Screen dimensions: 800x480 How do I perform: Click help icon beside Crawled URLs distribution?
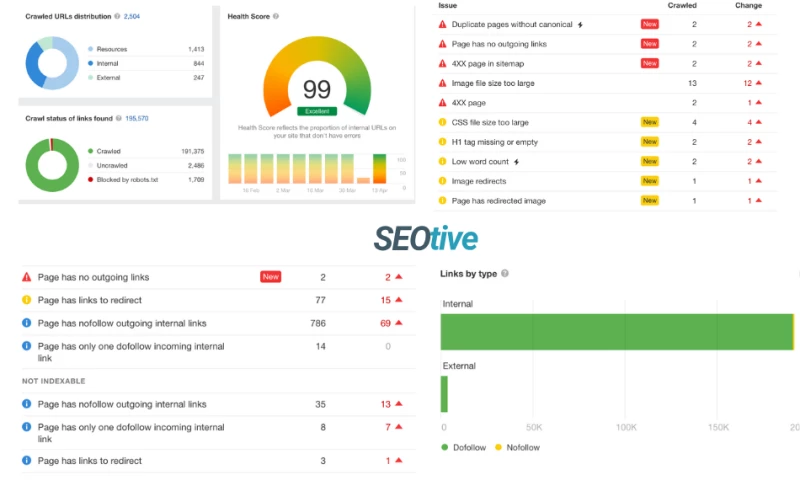point(117,17)
